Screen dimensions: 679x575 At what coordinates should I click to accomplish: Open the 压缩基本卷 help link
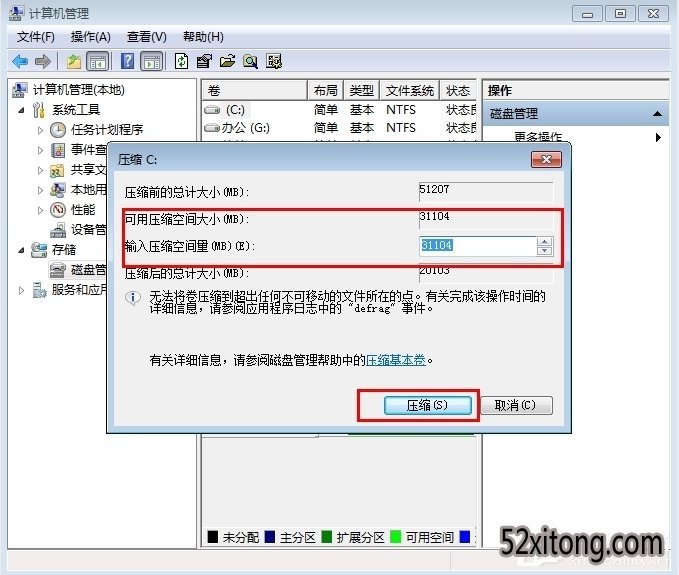[x=396, y=360]
